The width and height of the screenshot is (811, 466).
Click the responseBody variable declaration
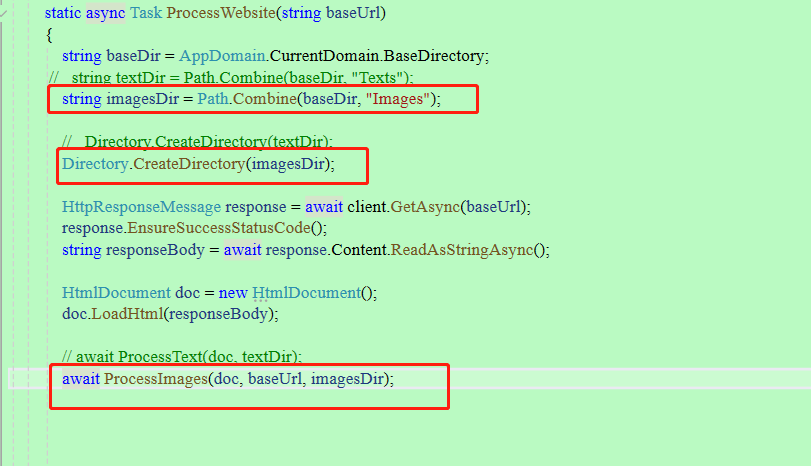[155, 250]
